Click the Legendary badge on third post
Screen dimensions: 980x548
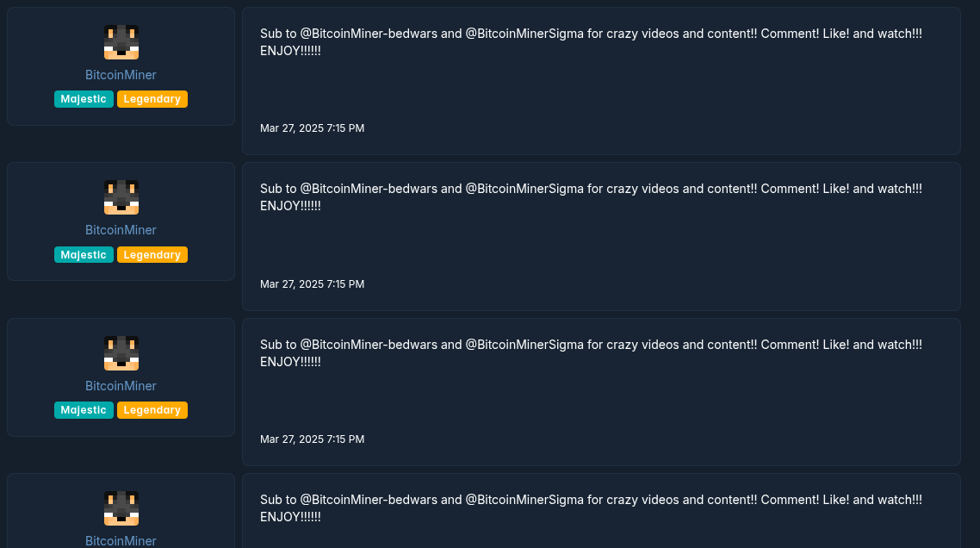[152, 410]
